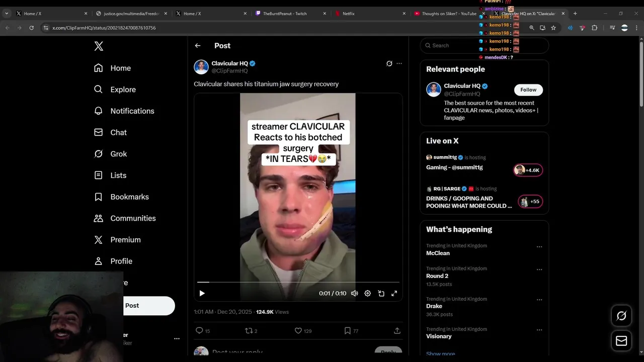Open a new browser tab

tap(575, 14)
